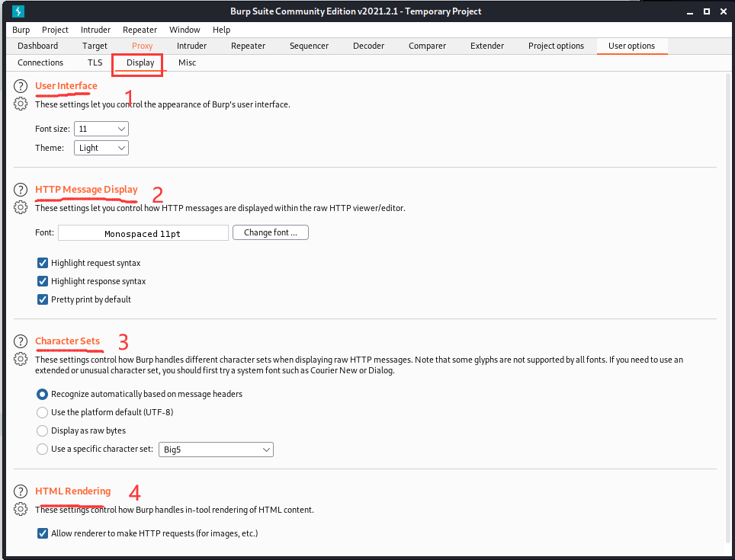This screenshot has height=560, width=735.
Task: Open help for HTML Rendering section
Action: [x=20, y=491]
